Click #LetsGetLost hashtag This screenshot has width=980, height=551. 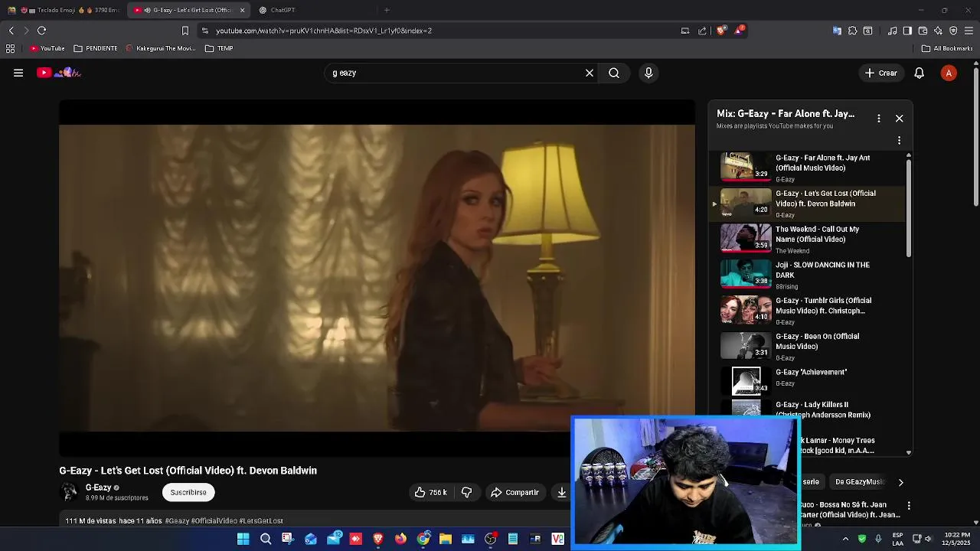261,520
